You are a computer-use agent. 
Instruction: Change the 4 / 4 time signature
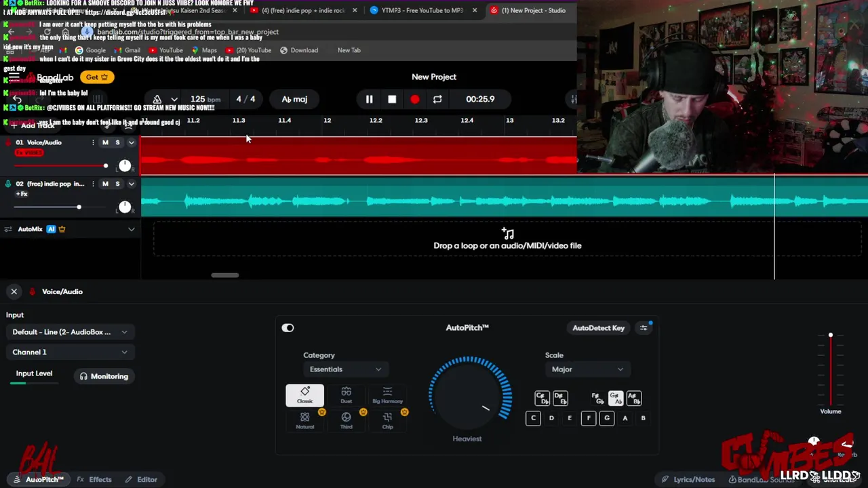pyautogui.click(x=245, y=99)
